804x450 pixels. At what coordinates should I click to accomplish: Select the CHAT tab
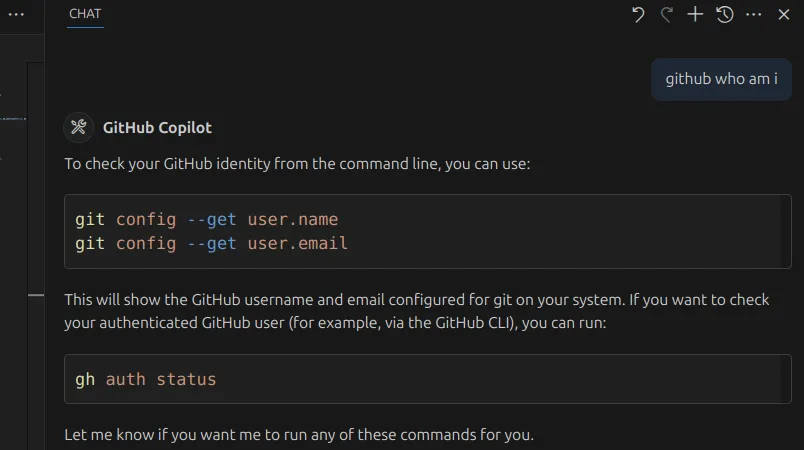[85, 14]
